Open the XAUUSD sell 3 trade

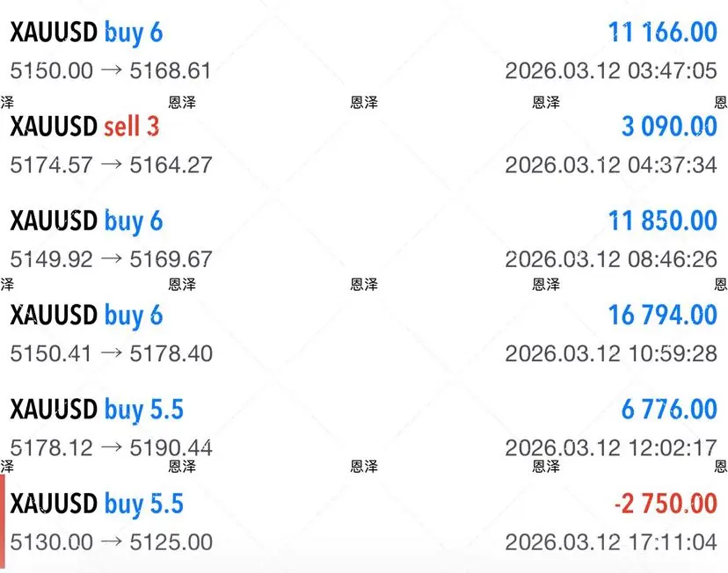[84, 127]
